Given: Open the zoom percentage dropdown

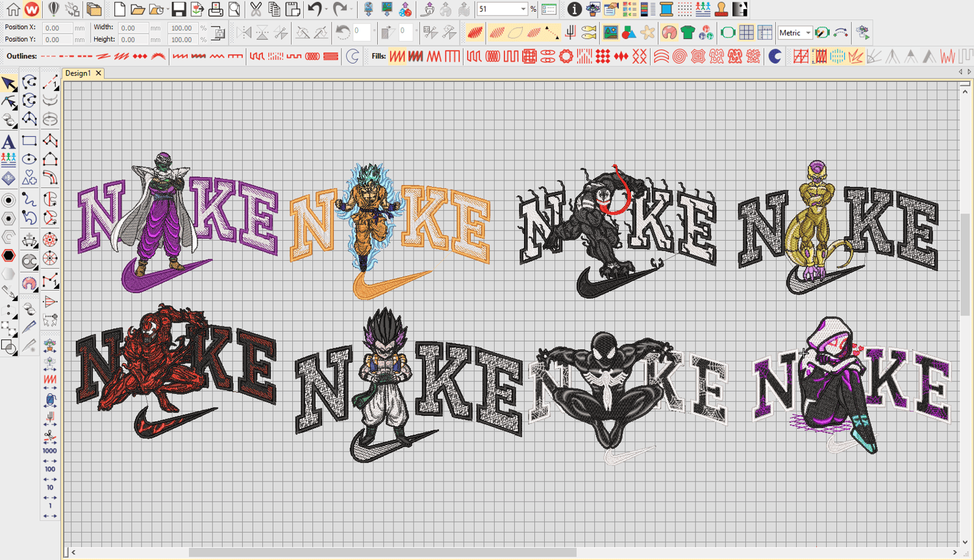Looking at the screenshot, I should [x=523, y=9].
